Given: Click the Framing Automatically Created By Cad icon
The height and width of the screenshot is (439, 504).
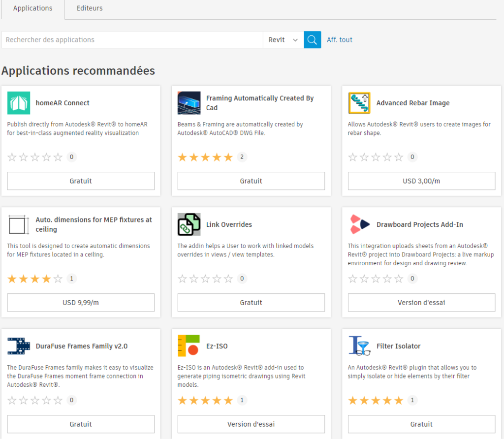Looking at the screenshot, I should pyautogui.click(x=189, y=102).
